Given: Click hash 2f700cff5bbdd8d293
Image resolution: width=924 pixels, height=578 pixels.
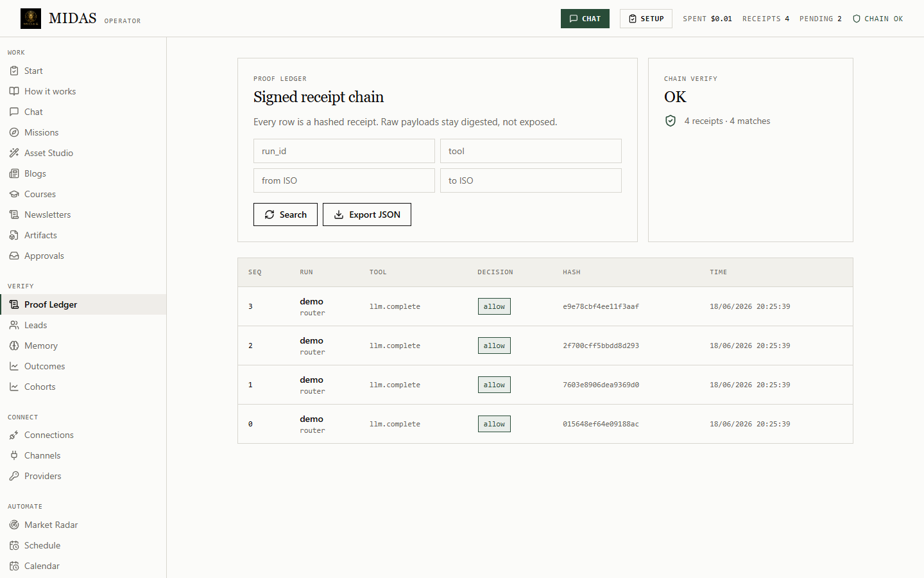Looking at the screenshot, I should click(601, 346).
